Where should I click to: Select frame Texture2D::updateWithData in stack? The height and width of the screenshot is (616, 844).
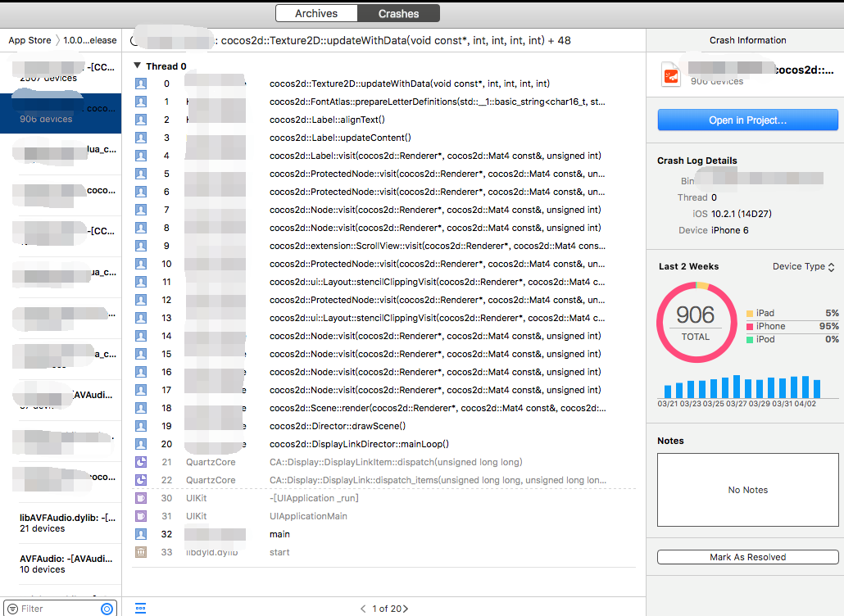[x=410, y=84]
